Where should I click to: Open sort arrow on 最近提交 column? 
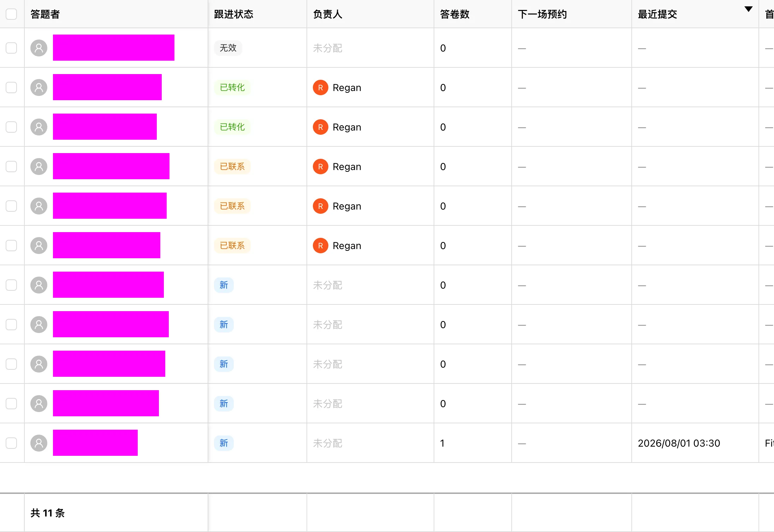click(748, 9)
